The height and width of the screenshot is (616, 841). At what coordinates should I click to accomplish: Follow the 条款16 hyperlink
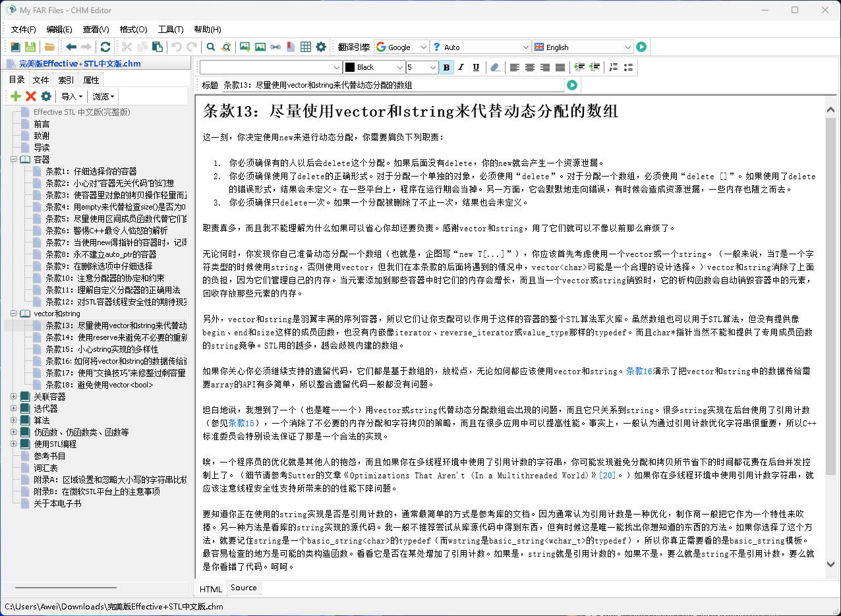(x=639, y=372)
